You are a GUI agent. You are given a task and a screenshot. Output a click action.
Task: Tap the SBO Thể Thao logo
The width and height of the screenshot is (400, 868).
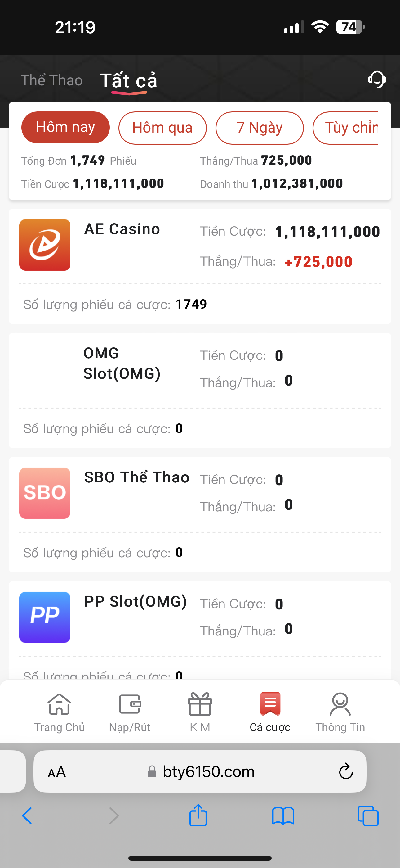[45, 493]
